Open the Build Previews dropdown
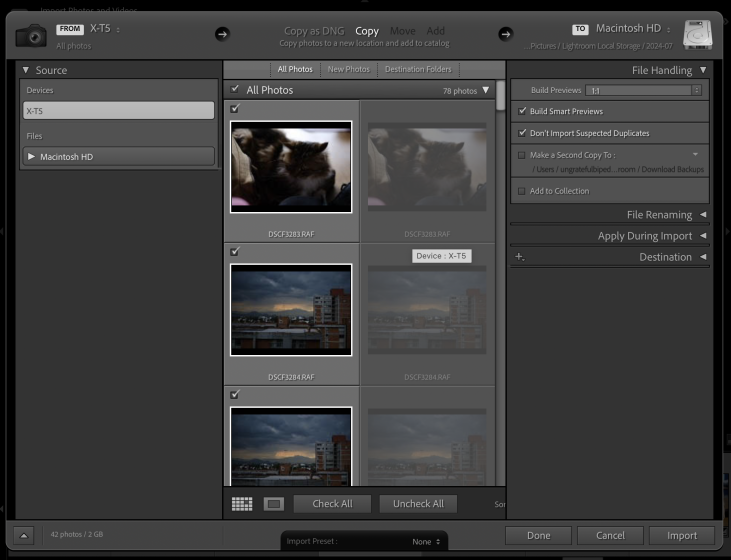Screen dimensions: 731x560 coord(643,90)
